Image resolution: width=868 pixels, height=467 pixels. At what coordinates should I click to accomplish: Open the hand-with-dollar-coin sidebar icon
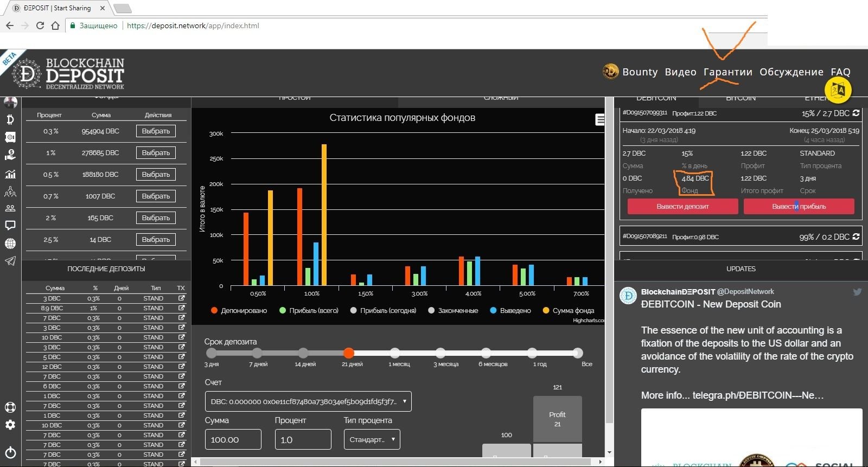click(10, 155)
